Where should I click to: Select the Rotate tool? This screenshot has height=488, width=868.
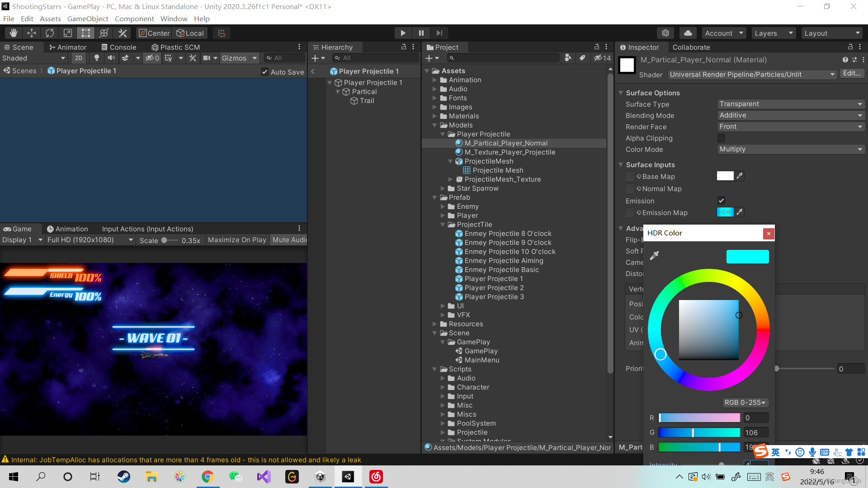[x=50, y=33]
